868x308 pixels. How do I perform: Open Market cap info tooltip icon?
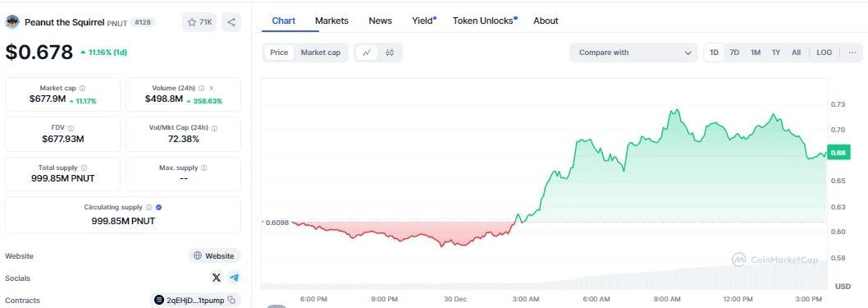coord(83,88)
